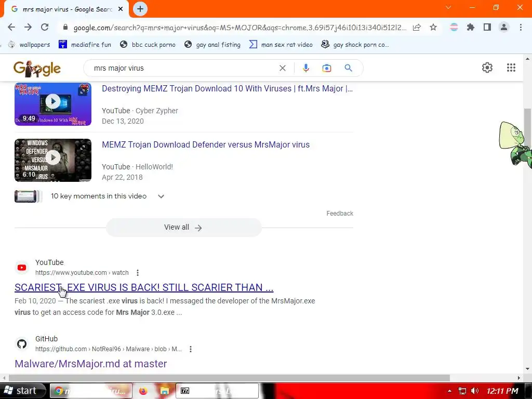The width and height of the screenshot is (532, 399).
Task: Open the volume speaker tray icon
Action: pyautogui.click(x=475, y=391)
